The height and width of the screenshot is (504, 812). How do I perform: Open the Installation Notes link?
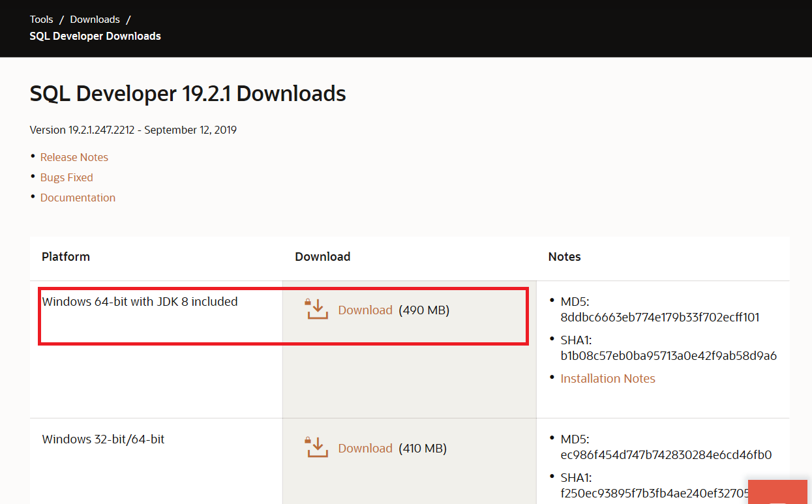click(608, 379)
